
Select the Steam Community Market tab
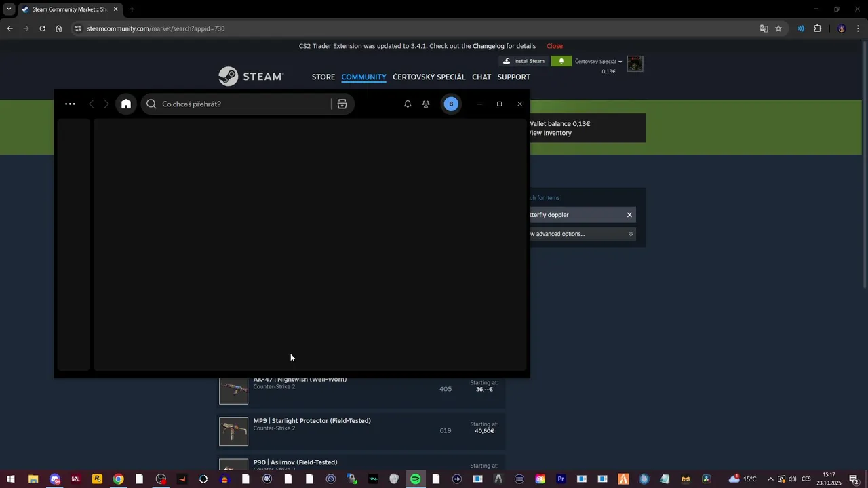[x=70, y=9]
